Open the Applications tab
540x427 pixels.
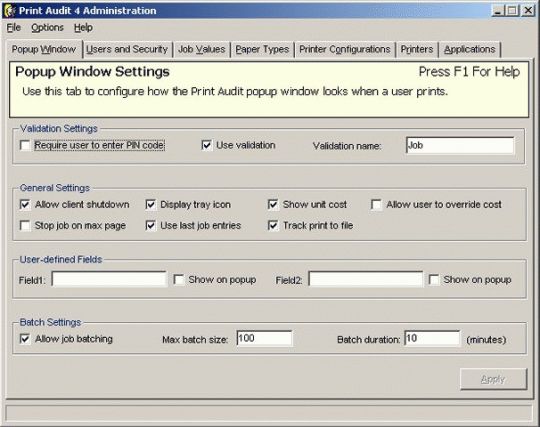[469, 49]
